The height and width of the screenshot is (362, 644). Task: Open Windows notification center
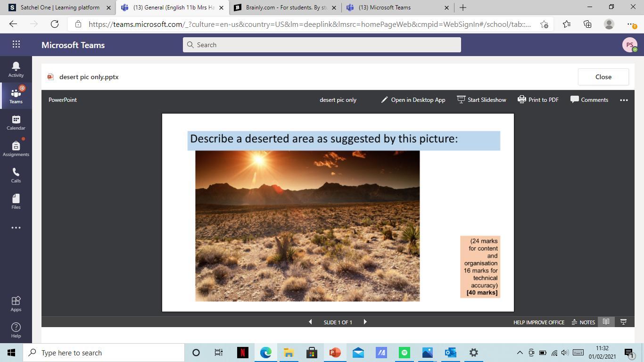pos(629,353)
